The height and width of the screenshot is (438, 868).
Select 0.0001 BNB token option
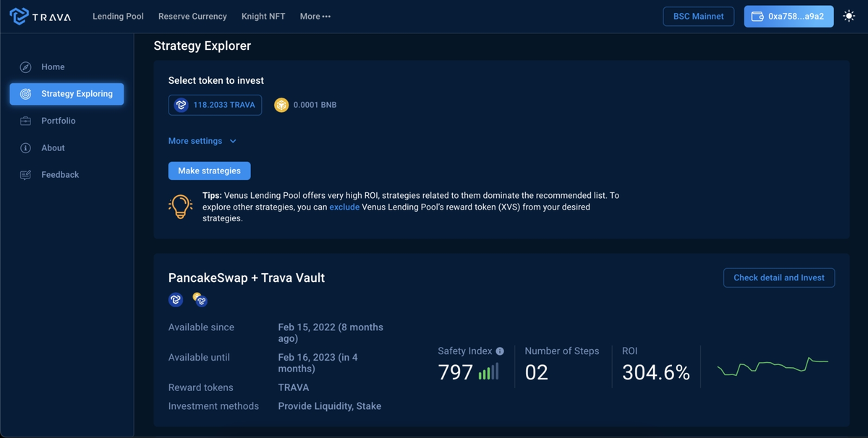point(305,105)
